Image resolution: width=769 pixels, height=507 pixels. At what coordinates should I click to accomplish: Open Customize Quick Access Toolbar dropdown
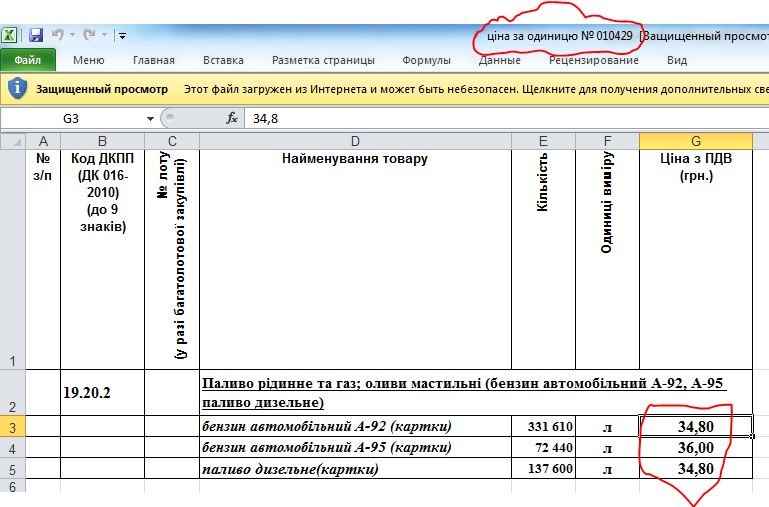[x=122, y=35]
